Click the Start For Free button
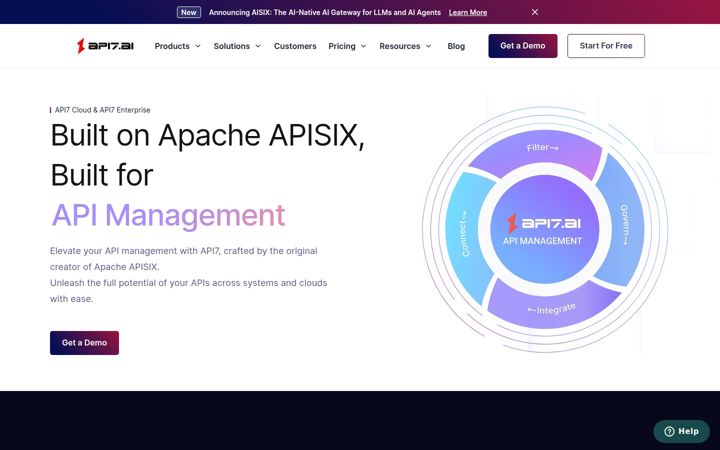Screen dimensions: 720x450 point(606,46)
